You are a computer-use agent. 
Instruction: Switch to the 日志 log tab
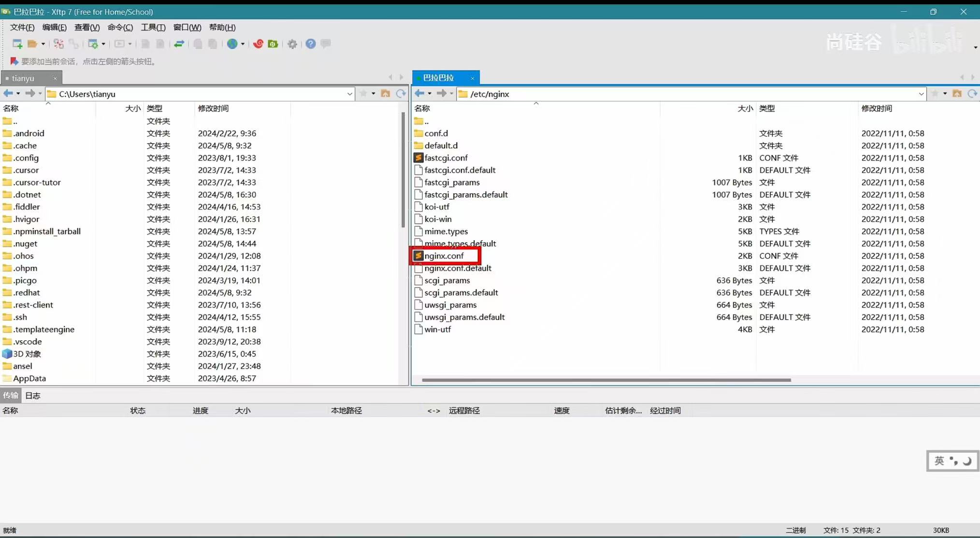32,395
